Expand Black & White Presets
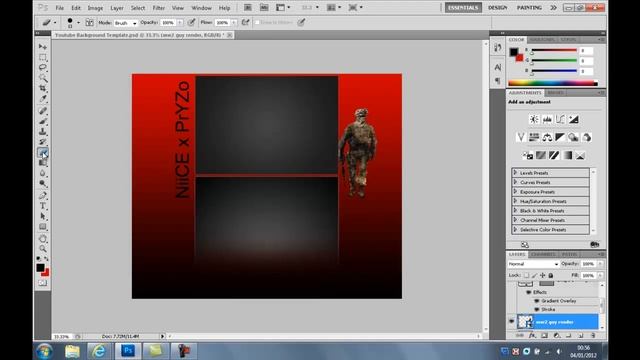 [515, 211]
